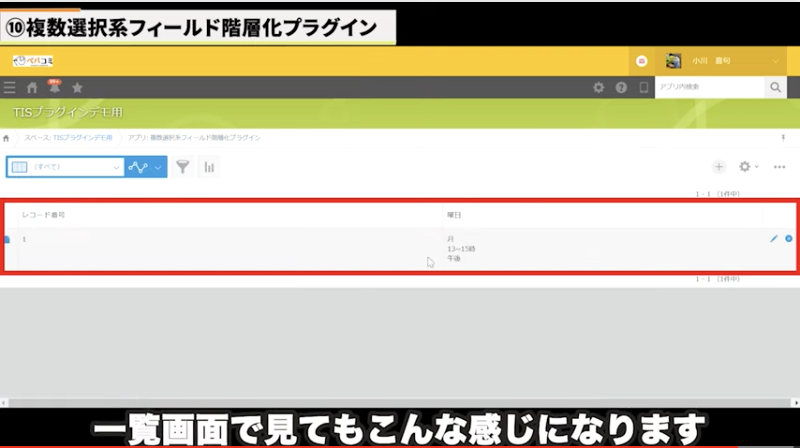Open the app settings gear dropdown
This screenshot has height=448, width=800.
click(748, 167)
